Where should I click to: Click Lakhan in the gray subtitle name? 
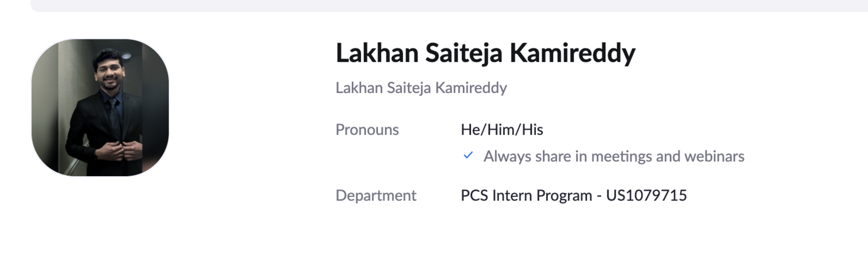359,88
